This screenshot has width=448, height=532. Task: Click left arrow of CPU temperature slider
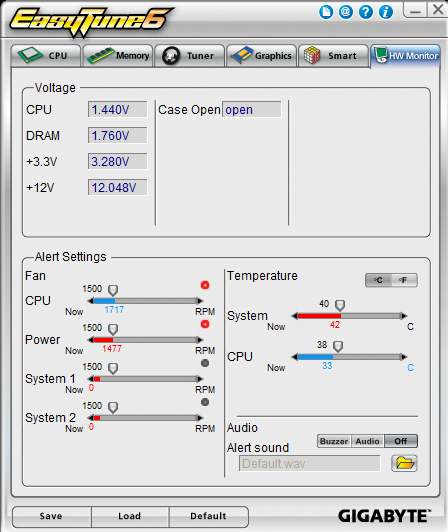coord(295,357)
